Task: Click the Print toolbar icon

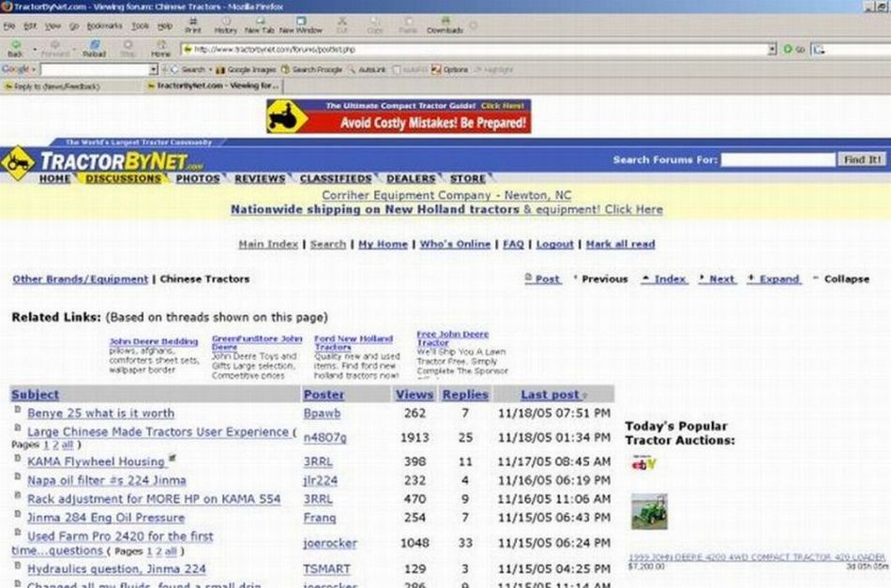Action: click(192, 24)
